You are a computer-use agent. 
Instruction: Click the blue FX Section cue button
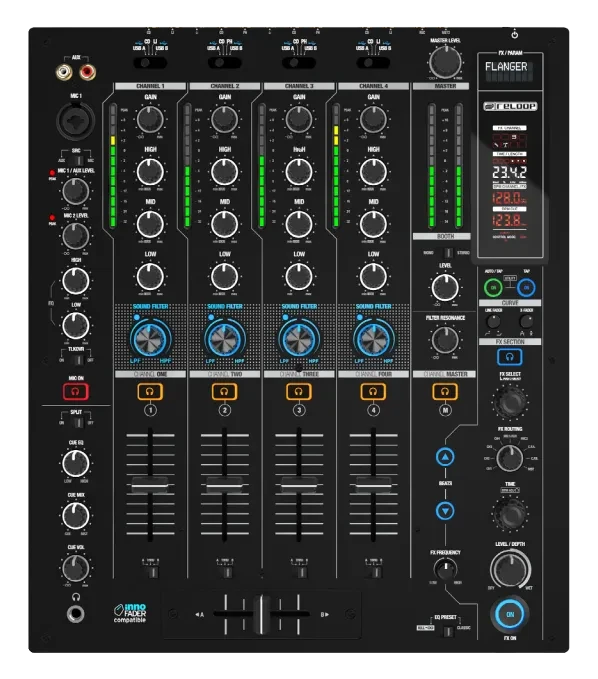pyautogui.click(x=510, y=357)
